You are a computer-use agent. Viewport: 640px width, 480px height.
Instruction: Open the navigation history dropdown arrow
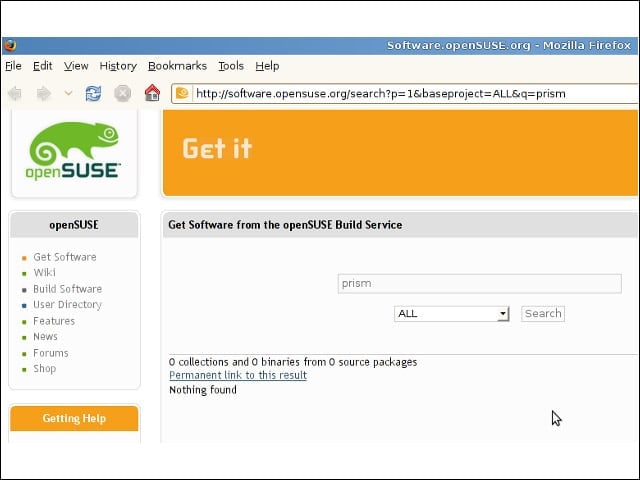point(68,93)
